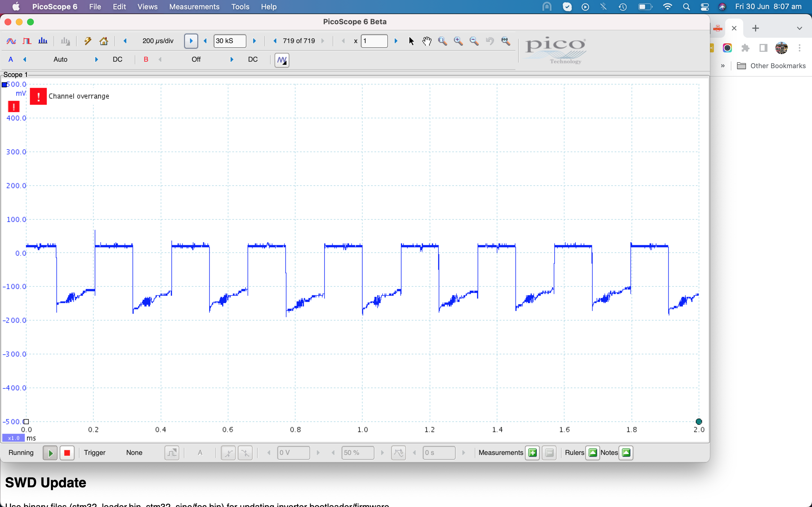Switch to Spectrum mode icon
Screen dimensions: 812x507
point(43,41)
